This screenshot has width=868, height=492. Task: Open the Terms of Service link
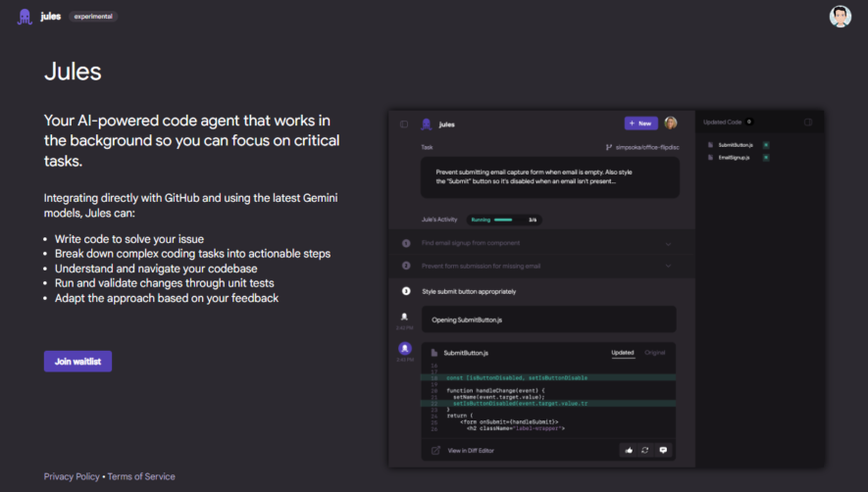(141, 476)
